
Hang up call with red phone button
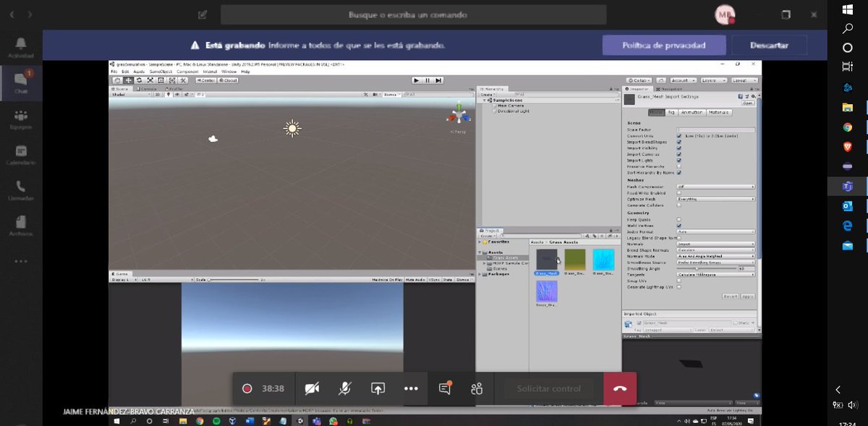point(620,388)
